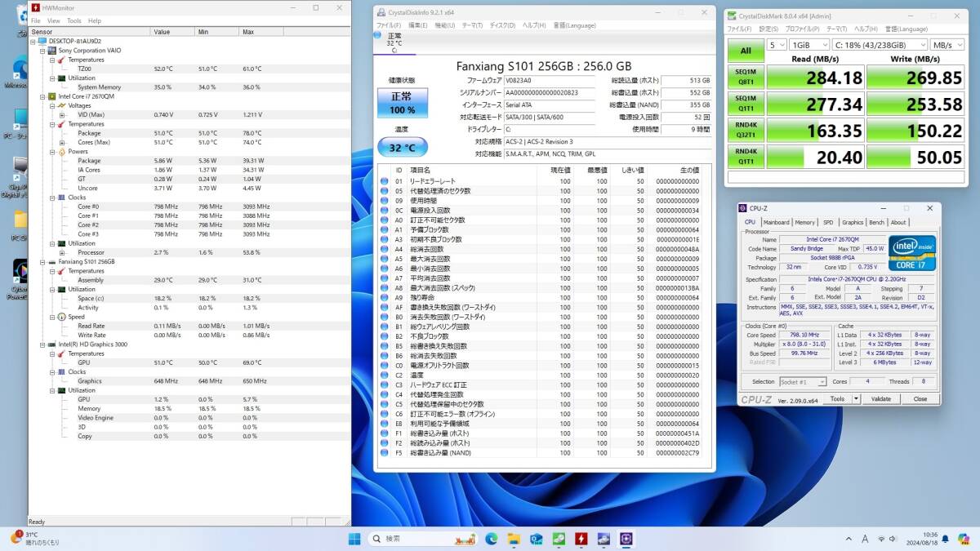Image resolution: width=980 pixels, height=551 pixels.
Task: Collapse the Intel Core i7 2670QM node
Action: tap(42, 96)
